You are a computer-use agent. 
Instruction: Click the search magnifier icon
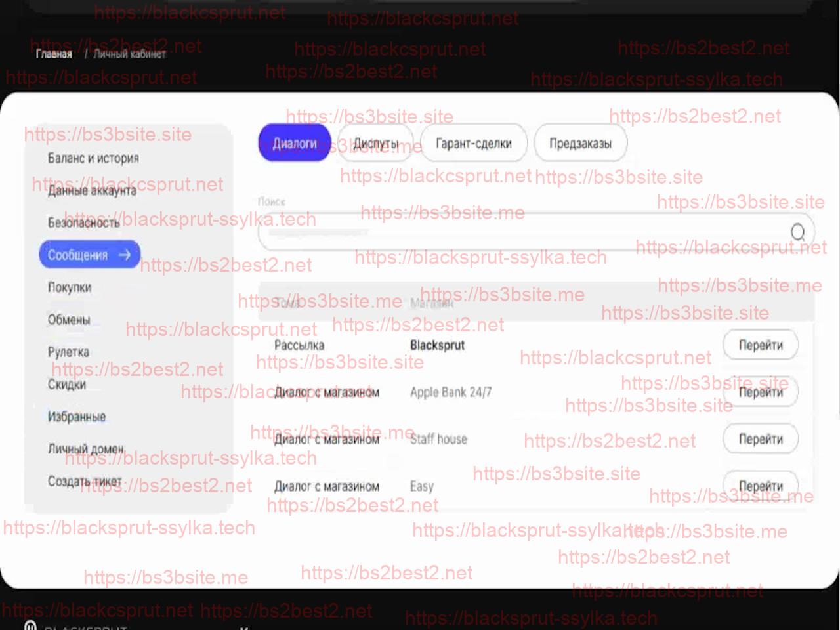click(x=797, y=232)
